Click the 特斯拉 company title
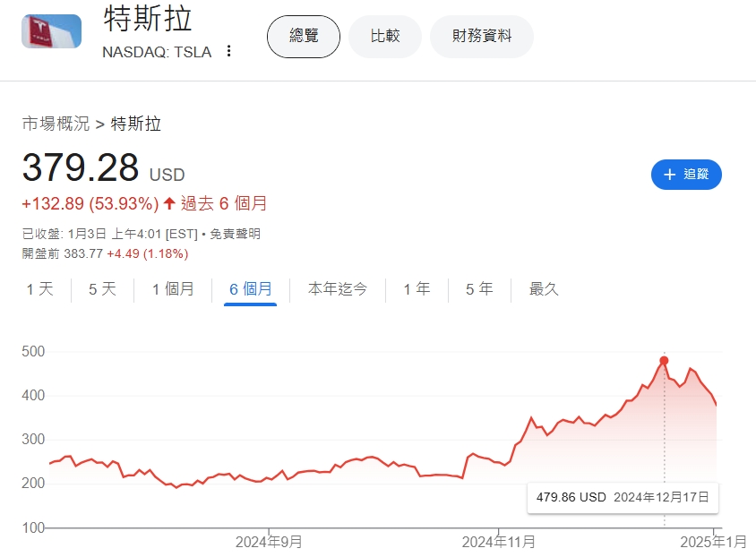This screenshot has height=557, width=756. point(148,20)
